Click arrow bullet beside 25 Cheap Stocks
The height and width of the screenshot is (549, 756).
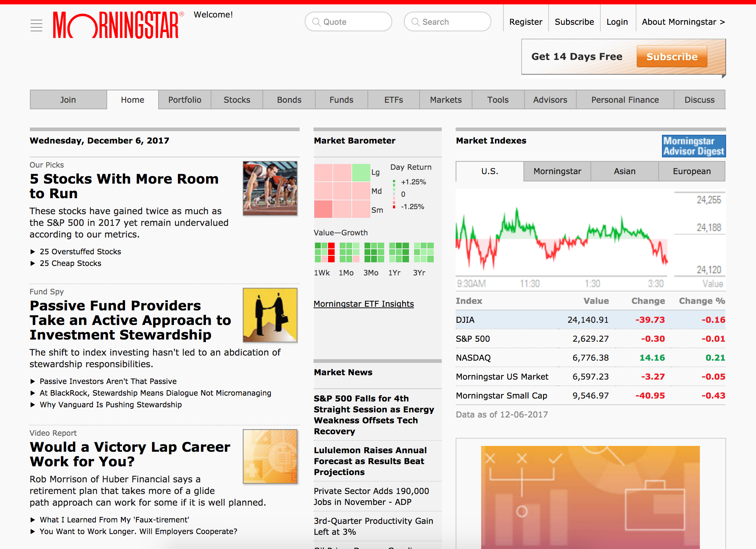tap(32, 263)
